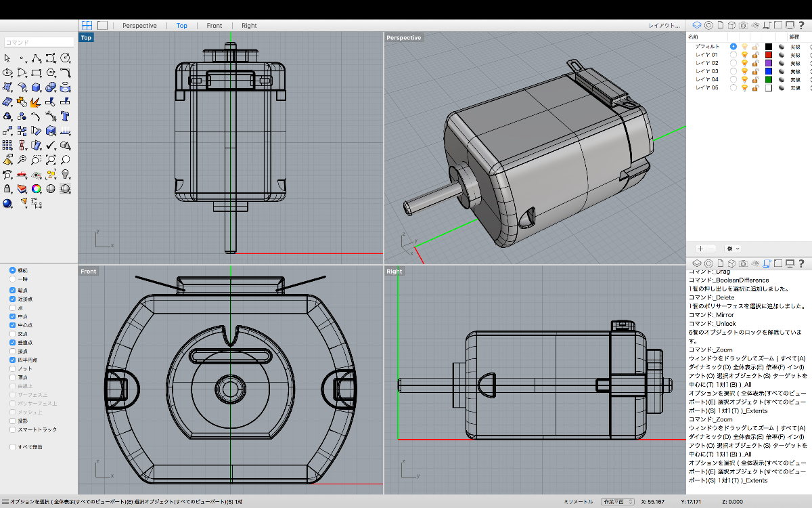Viewport: 812px width, 508px height.
Task: Tick the すべて無効 checkbox
Action: pyautogui.click(x=13, y=447)
